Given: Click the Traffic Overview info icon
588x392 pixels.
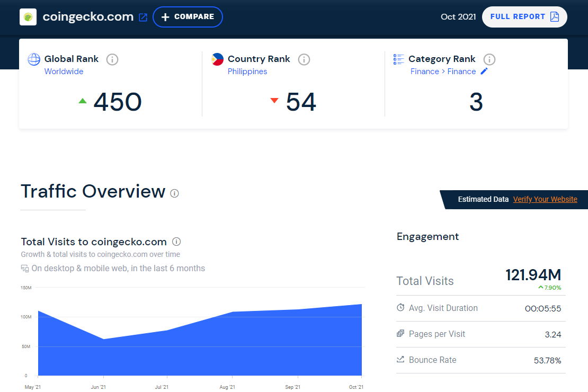Looking at the screenshot, I should coord(174,193).
